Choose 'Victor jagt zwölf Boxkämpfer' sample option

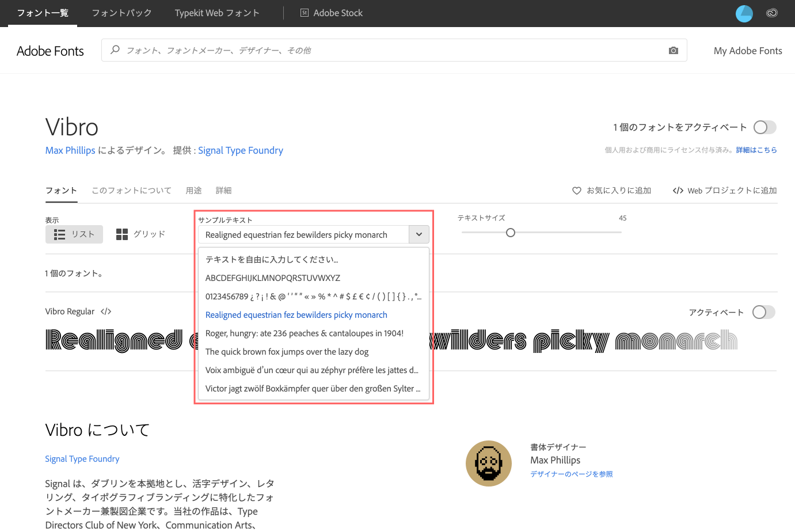coord(314,389)
